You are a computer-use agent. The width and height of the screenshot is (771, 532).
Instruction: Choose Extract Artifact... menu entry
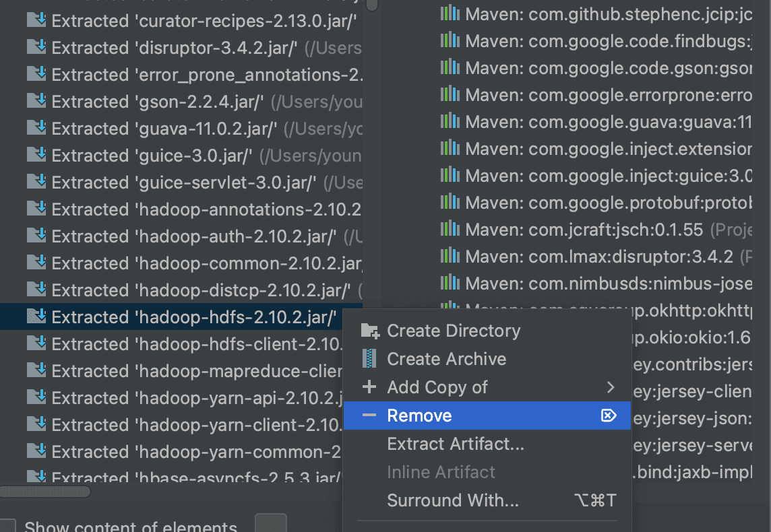[x=455, y=444]
